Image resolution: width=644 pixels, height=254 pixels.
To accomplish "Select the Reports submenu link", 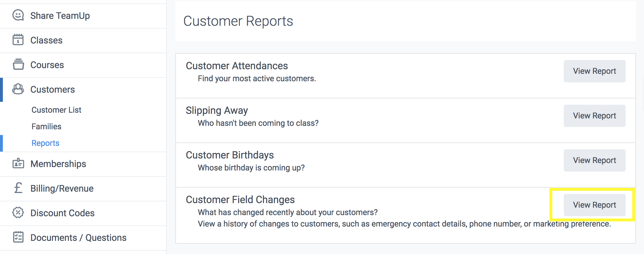I will coord(45,143).
